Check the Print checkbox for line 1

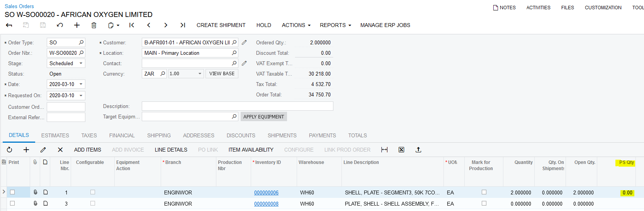pyautogui.click(x=12, y=192)
